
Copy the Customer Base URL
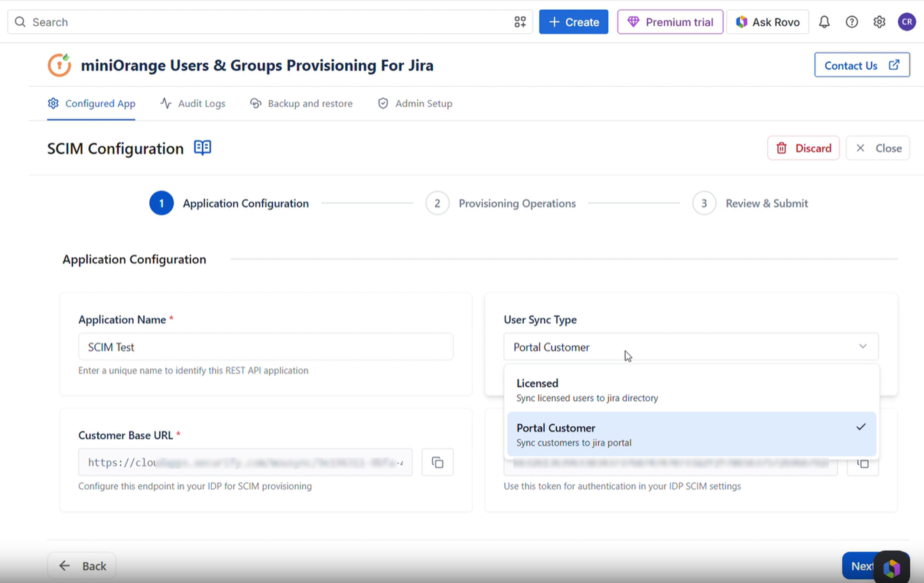(437, 462)
